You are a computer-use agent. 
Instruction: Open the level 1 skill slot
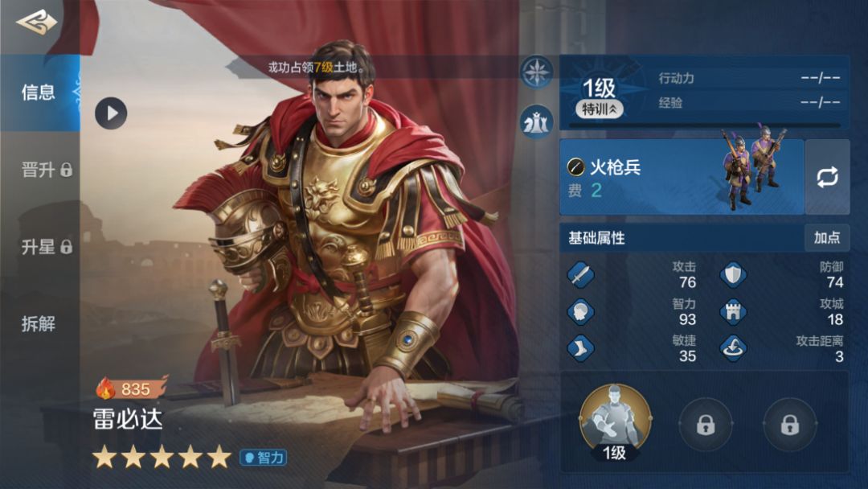coord(615,422)
